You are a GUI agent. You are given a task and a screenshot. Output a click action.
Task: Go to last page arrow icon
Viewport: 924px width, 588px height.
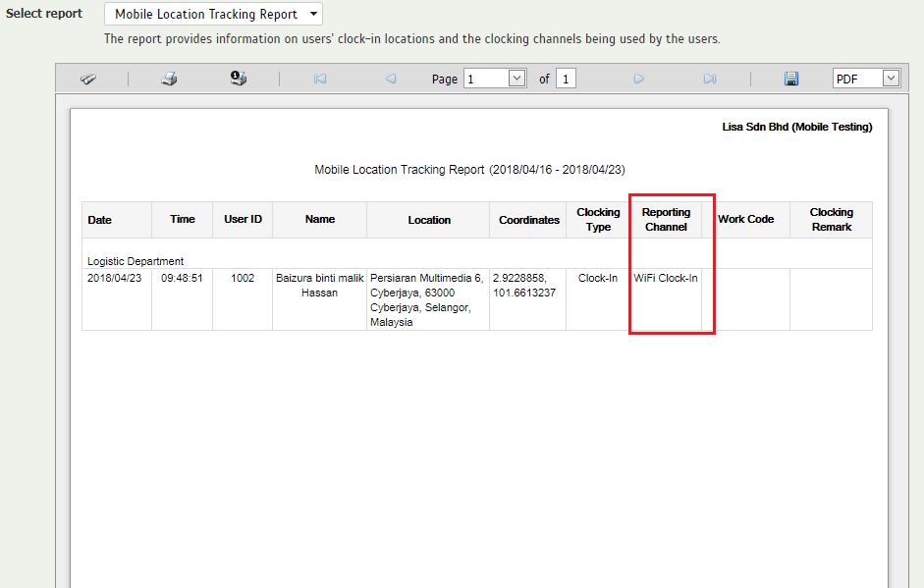[710, 79]
